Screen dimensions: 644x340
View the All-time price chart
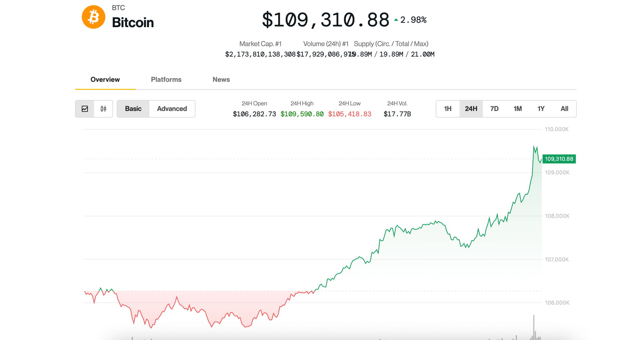pos(565,109)
